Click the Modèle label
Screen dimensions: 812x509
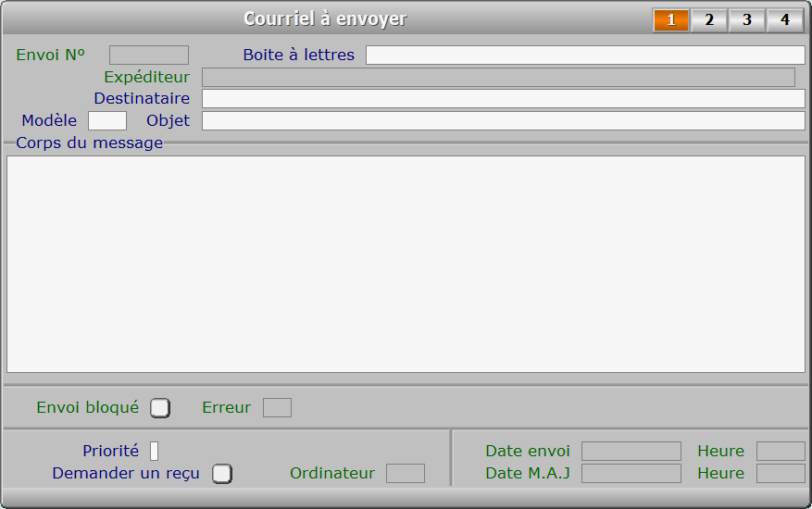coord(49,120)
